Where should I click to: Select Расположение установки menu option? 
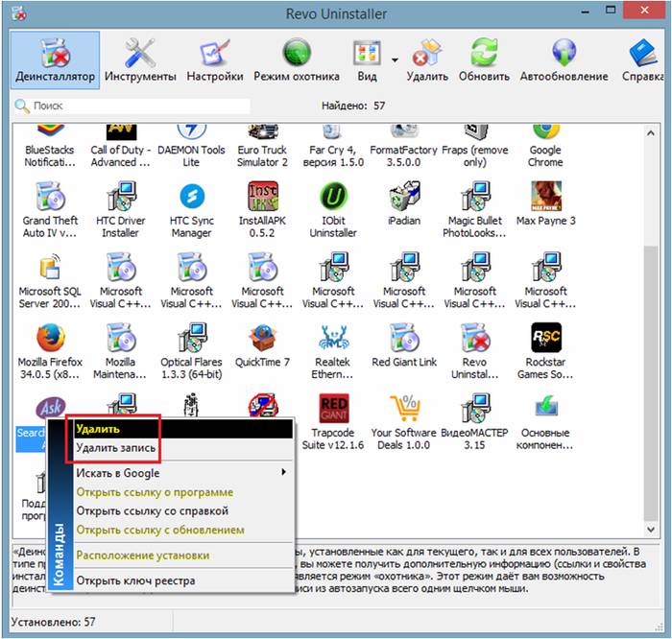pyautogui.click(x=142, y=556)
